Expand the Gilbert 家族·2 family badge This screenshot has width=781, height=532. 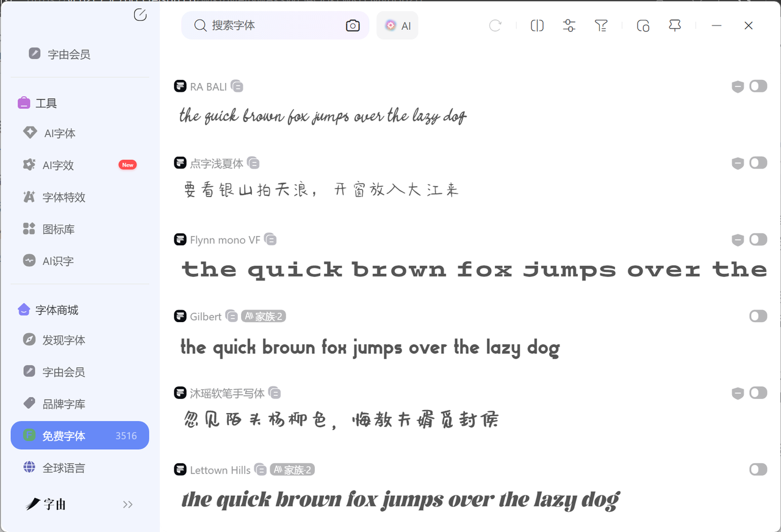264,316
